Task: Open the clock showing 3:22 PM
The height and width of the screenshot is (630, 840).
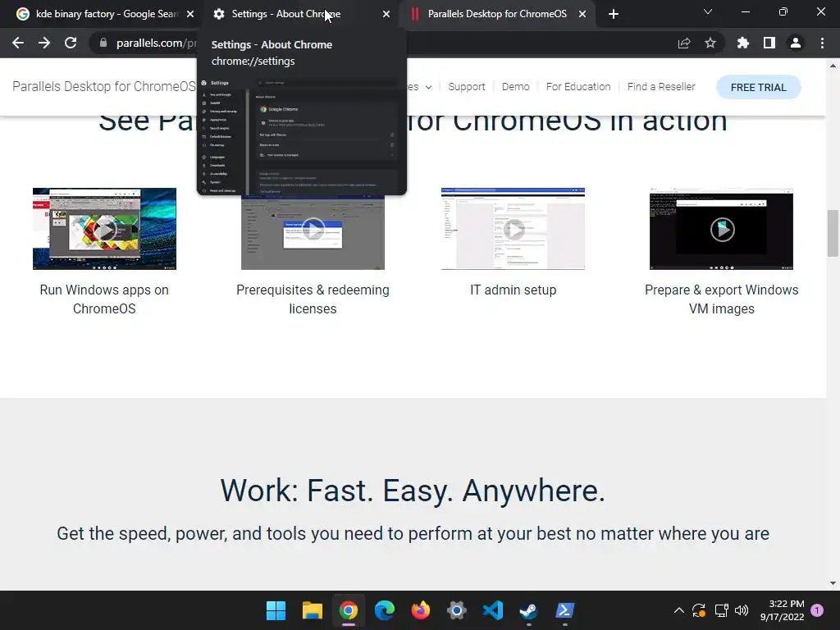Action: coord(782,610)
